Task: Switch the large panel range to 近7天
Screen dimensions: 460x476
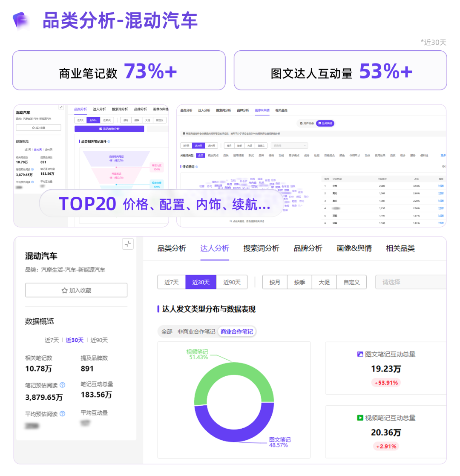Action: tap(171, 282)
